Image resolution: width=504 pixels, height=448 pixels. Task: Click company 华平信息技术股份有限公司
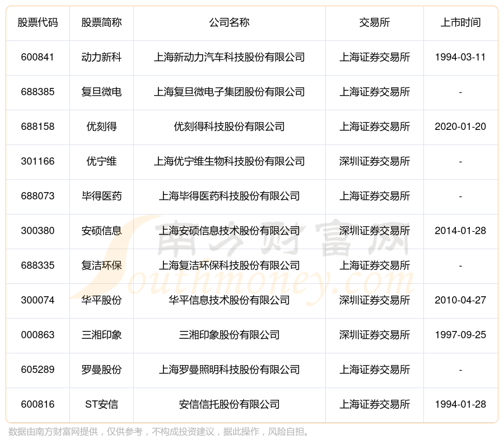pos(229,300)
